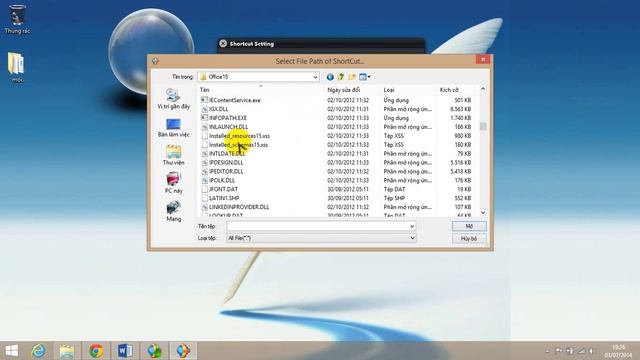Close the Select File Path dialog

(x=483, y=60)
